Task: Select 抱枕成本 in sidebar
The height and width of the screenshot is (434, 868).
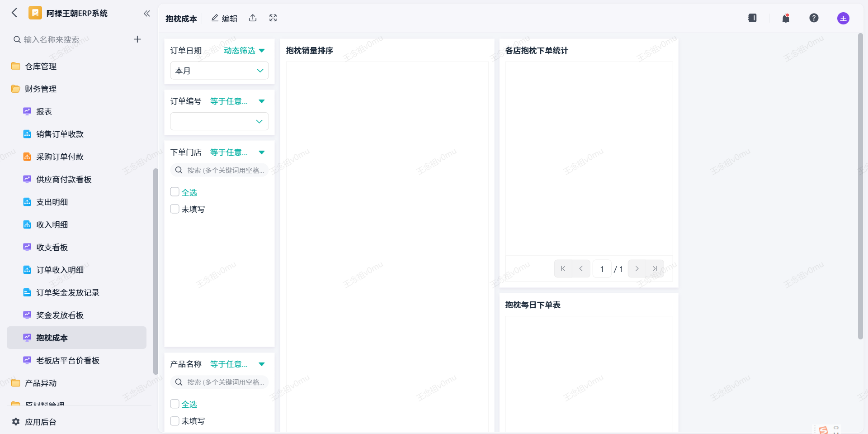Action: click(x=77, y=338)
